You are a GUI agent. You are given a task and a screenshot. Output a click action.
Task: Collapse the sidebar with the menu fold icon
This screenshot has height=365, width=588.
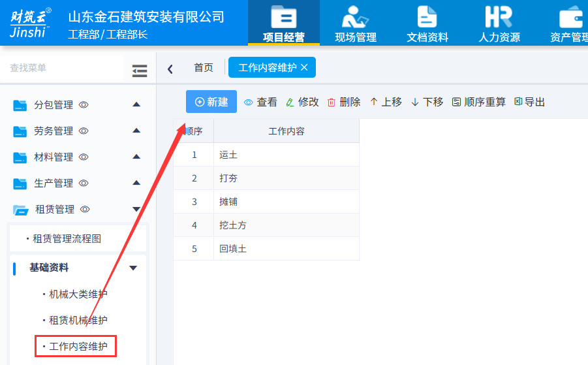[x=140, y=71]
